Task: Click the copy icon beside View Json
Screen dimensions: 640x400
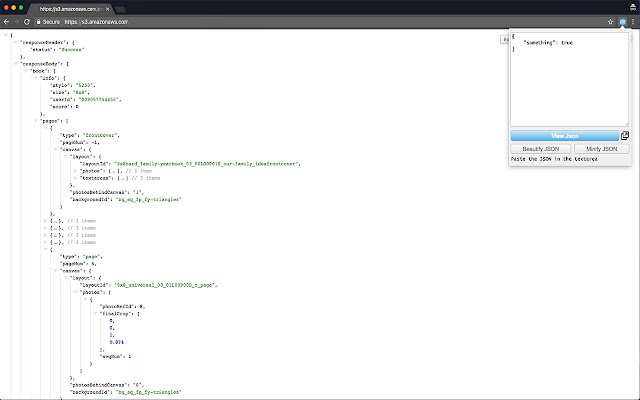Action: tap(625, 135)
